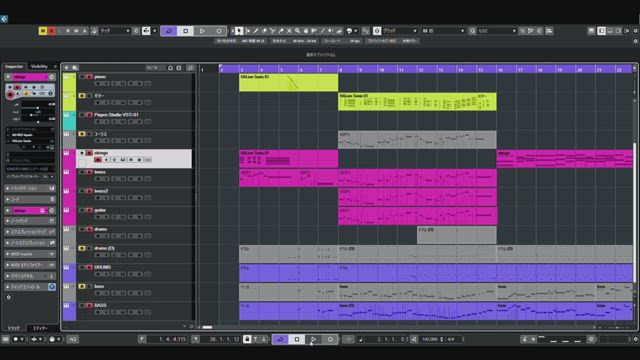
Task: Click the 4/4 time signature field
Action: click(x=451, y=339)
